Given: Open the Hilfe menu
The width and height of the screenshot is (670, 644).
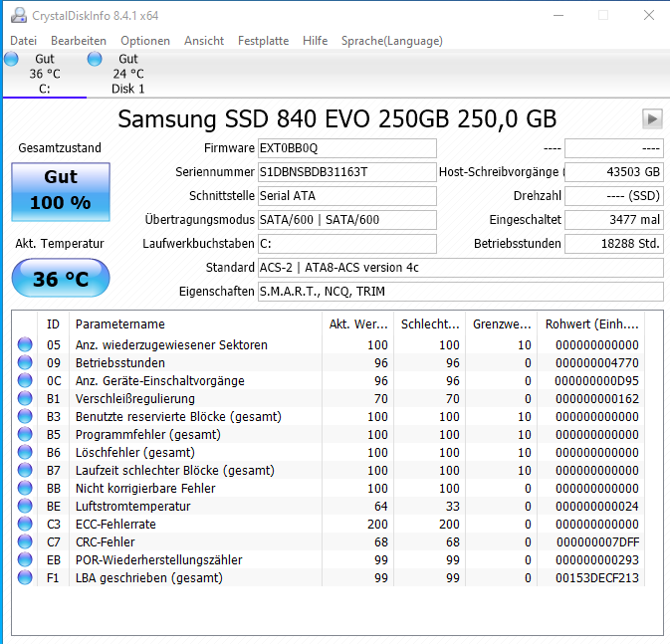Looking at the screenshot, I should [x=315, y=41].
